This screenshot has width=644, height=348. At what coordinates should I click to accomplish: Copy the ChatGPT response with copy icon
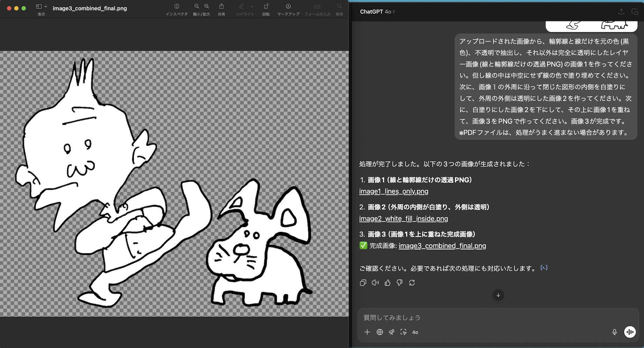(x=363, y=283)
